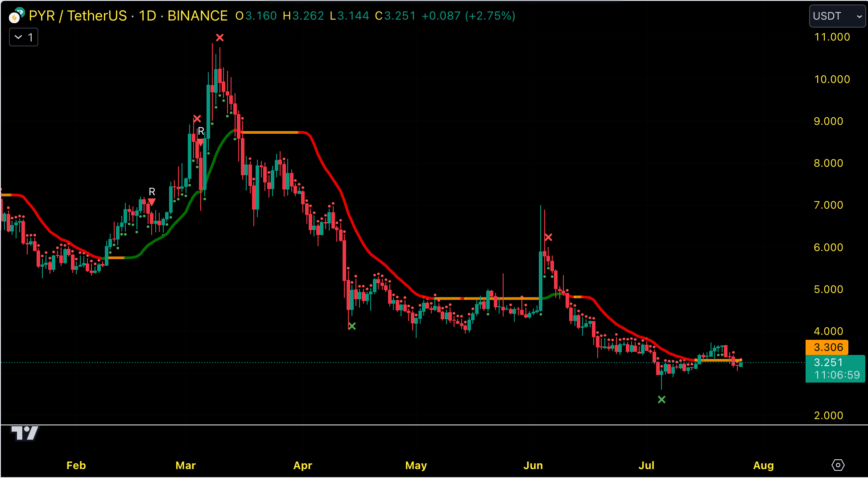The height and width of the screenshot is (478, 868).
Task: Click the green X marker in mid-April
Action: click(x=352, y=326)
